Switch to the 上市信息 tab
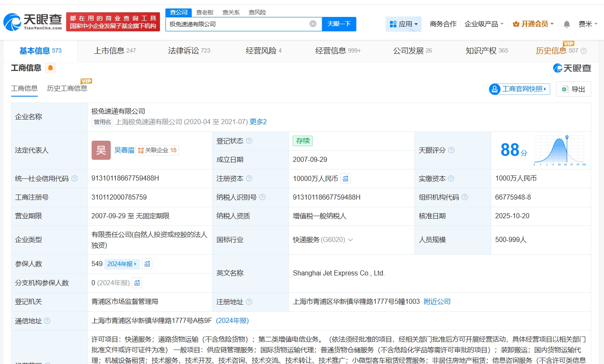This screenshot has height=364, width=604. (115, 51)
